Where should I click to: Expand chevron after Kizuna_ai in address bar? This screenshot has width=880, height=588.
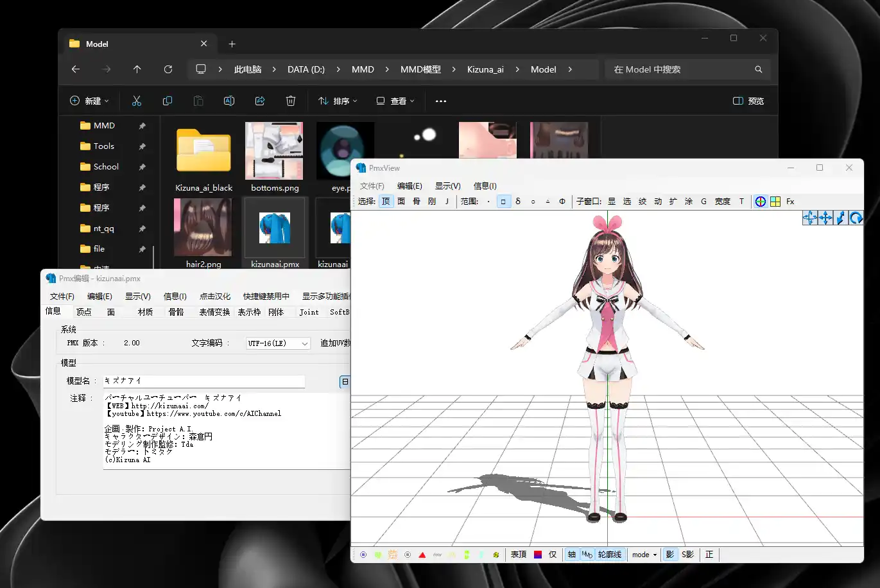(x=517, y=69)
